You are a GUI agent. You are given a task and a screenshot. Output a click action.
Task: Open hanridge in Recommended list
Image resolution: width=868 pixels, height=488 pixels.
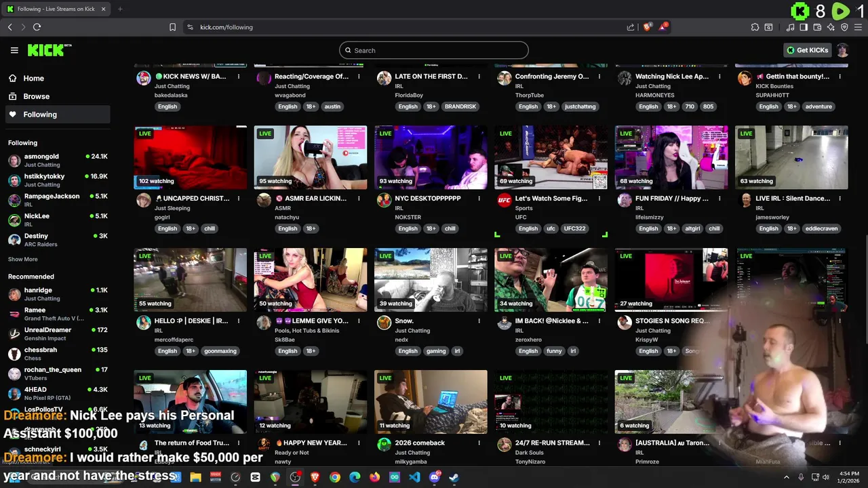point(58,293)
